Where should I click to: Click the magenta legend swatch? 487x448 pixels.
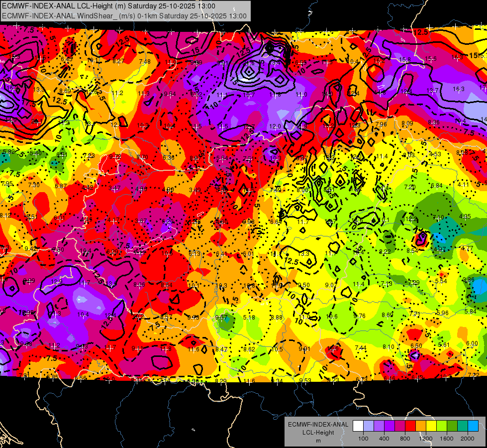tap(400, 426)
